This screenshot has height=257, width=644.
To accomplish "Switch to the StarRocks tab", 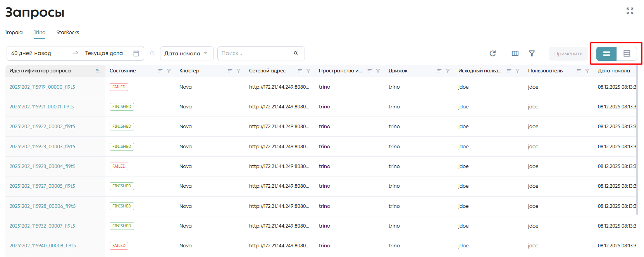I will 68,33.
